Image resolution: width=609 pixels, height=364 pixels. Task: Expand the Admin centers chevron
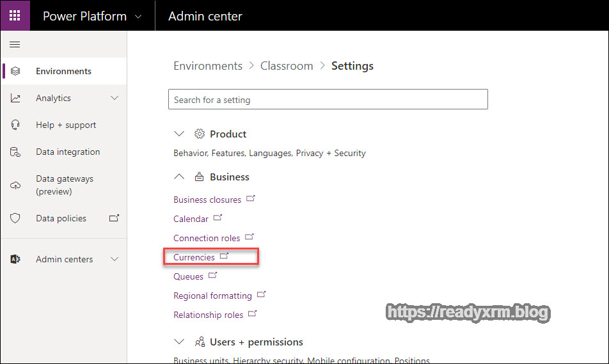pyautogui.click(x=115, y=259)
